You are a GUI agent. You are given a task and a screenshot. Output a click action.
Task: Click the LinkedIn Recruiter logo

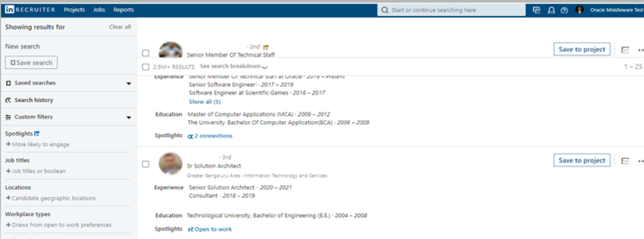pos(30,10)
